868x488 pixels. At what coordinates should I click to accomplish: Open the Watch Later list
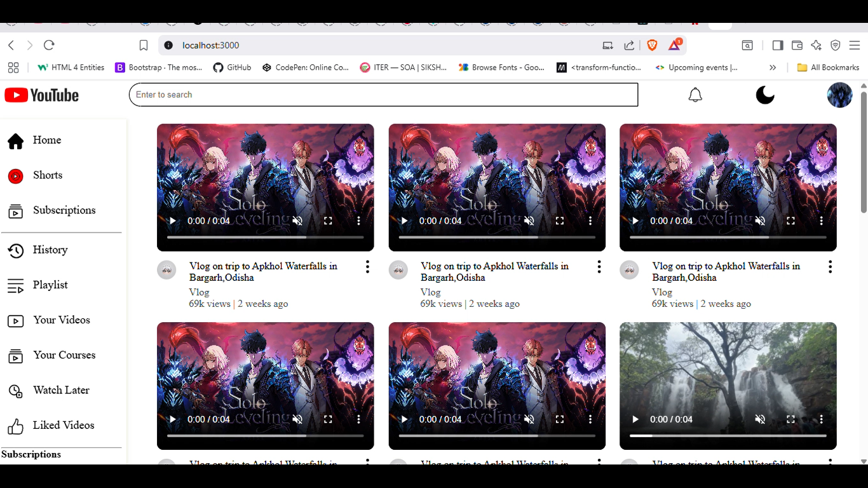click(x=48, y=390)
